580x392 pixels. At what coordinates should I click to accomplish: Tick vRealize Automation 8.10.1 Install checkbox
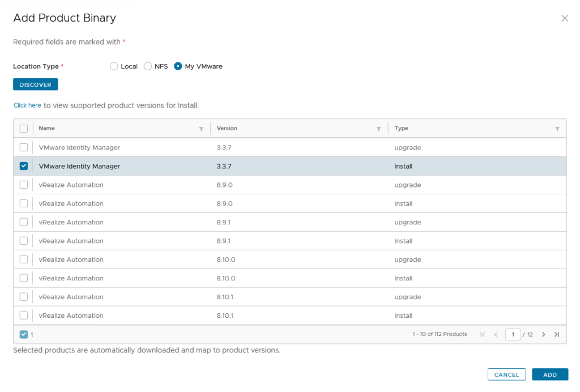[x=24, y=316]
